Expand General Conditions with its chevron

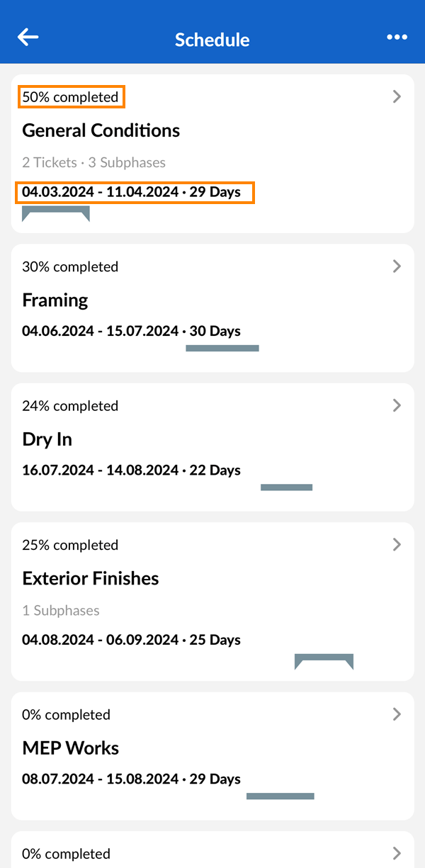[397, 96]
